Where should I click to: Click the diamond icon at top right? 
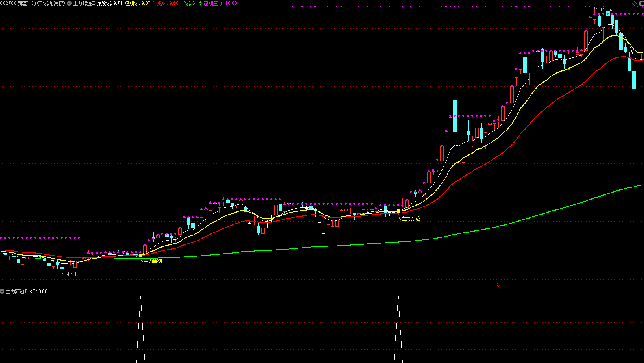[634, 3]
